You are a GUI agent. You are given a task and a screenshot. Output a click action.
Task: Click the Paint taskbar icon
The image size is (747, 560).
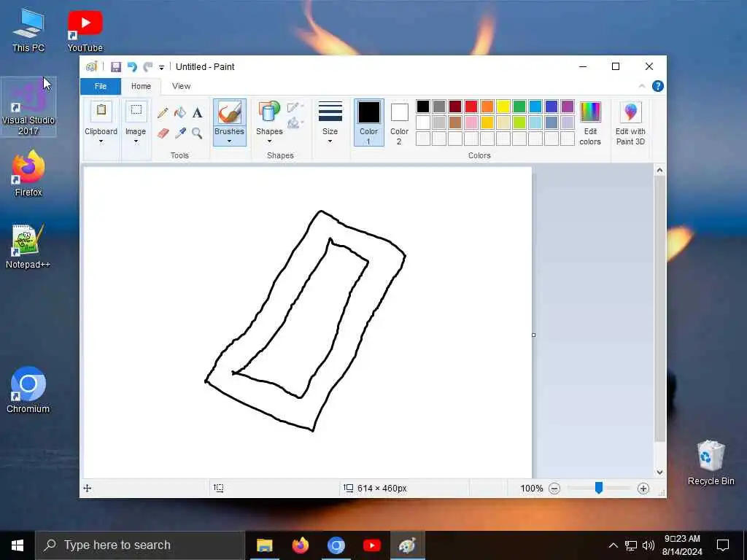pos(407,545)
